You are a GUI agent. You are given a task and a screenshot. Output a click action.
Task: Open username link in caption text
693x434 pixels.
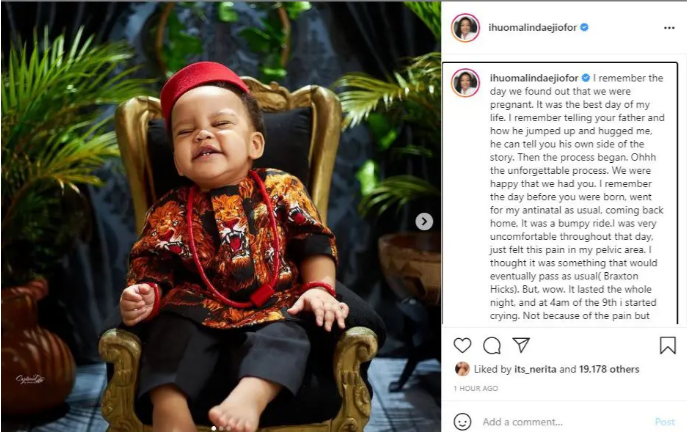click(x=533, y=78)
